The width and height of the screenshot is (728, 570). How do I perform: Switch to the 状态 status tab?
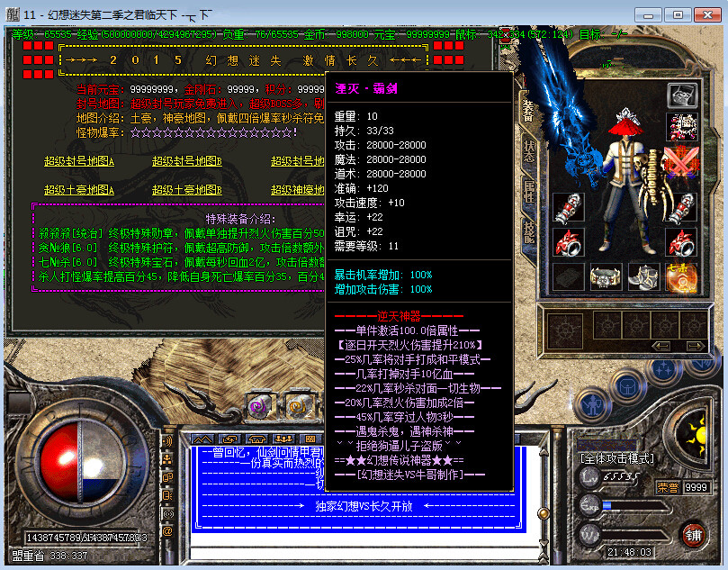point(529,151)
